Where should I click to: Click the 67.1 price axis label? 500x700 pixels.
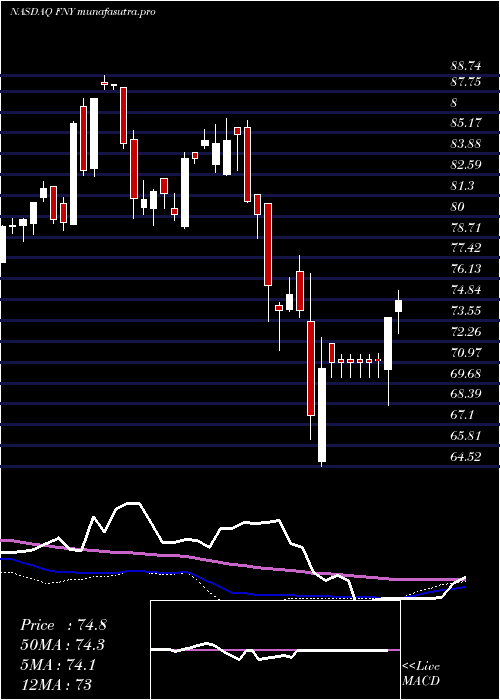462,415
